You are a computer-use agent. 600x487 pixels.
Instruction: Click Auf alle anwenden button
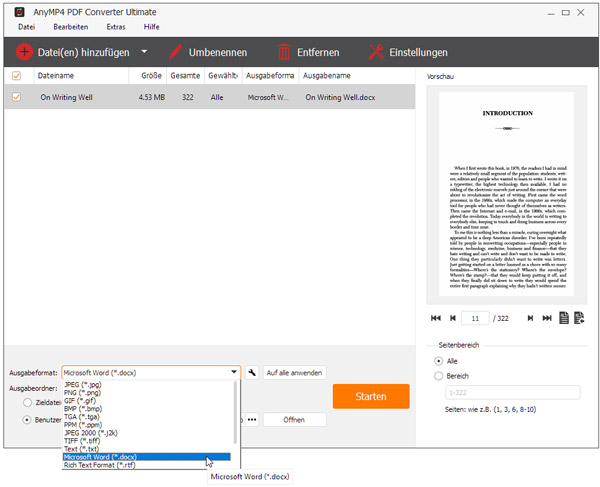[295, 373]
